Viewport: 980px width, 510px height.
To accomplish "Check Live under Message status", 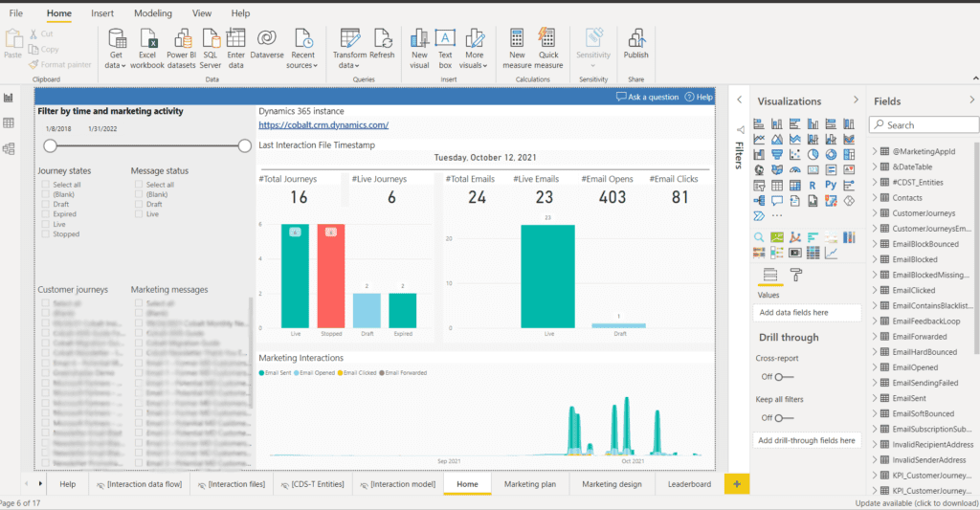I will pyautogui.click(x=139, y=213).
